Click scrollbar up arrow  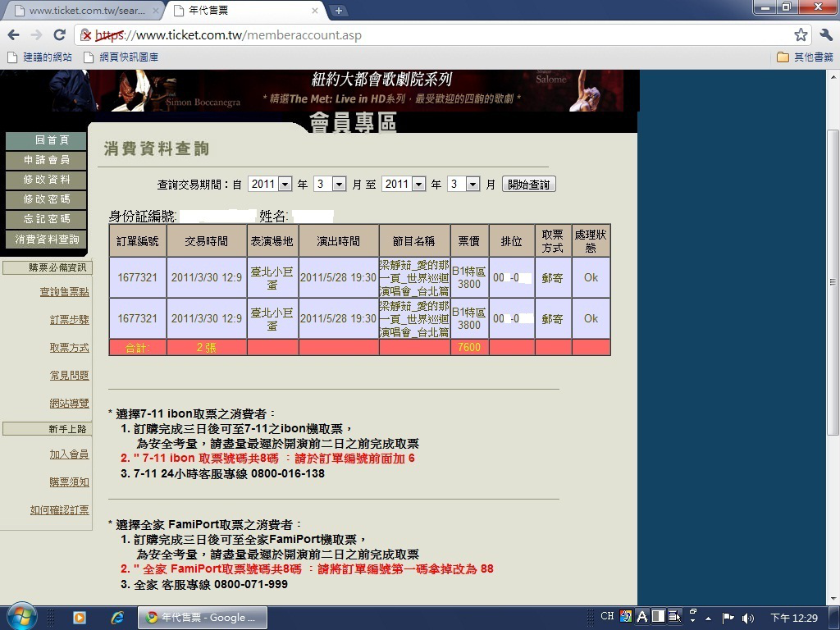tap(833, 78)
